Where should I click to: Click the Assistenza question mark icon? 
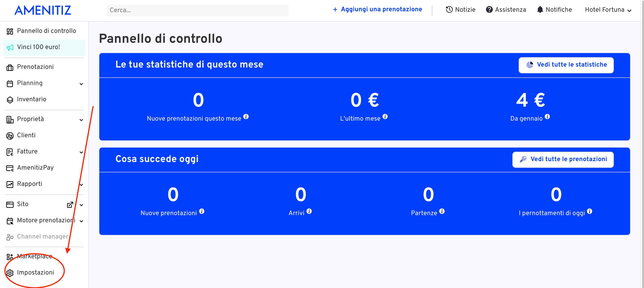coord(489,9)
